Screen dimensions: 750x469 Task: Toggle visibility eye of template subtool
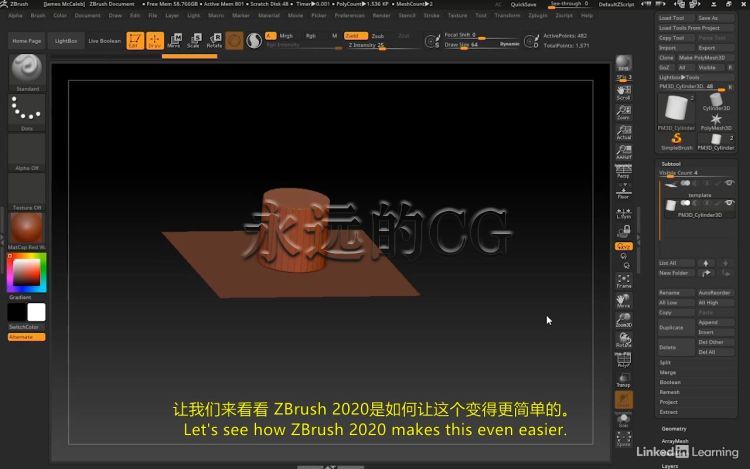click(x=729, y=183)
